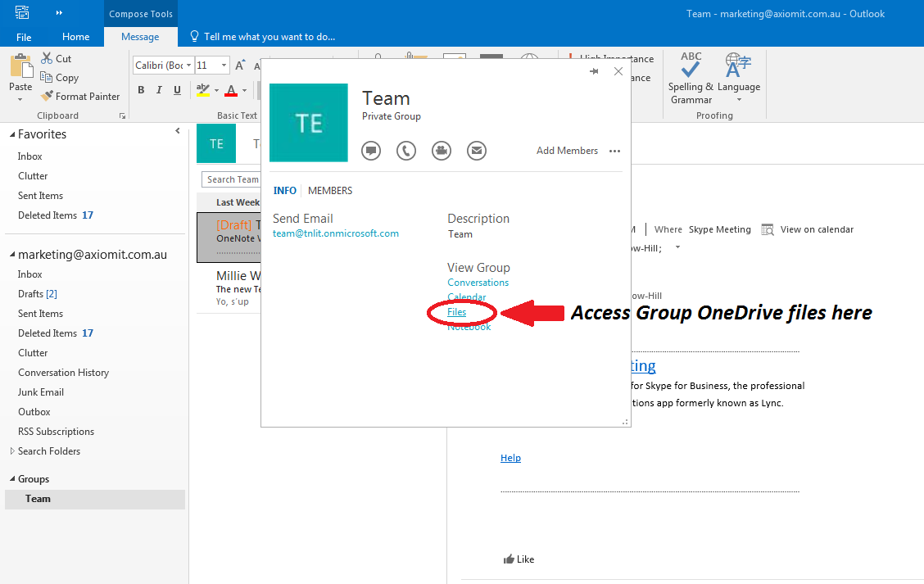Screen dimensions: 924x584
Task: Toggle italic formatting
Action: (x=159, y=89)
